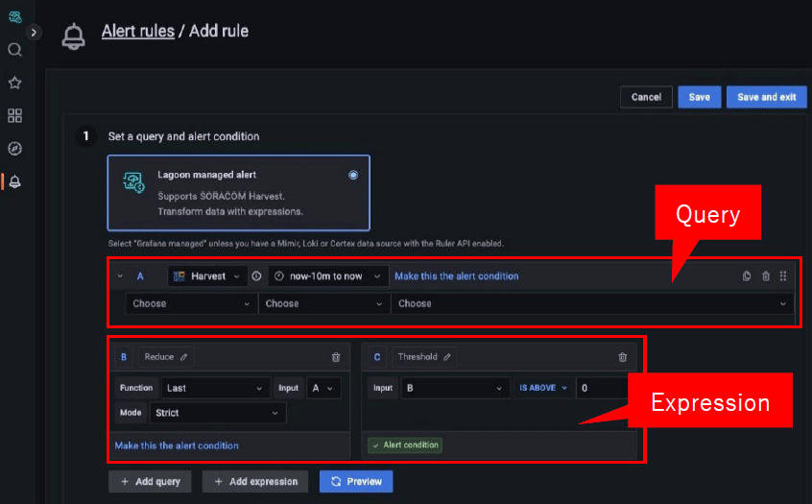Follow the Alert rules breadcrumb link
The image size is (812, 504).
[138, 31]
